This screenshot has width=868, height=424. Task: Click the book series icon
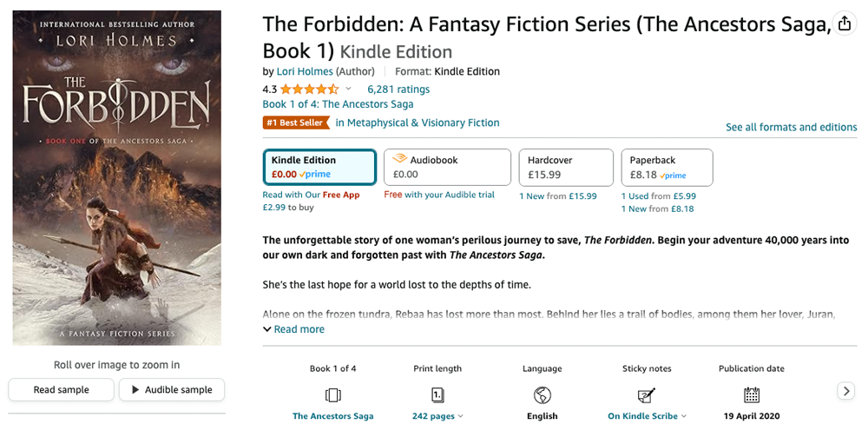point(332,395)
